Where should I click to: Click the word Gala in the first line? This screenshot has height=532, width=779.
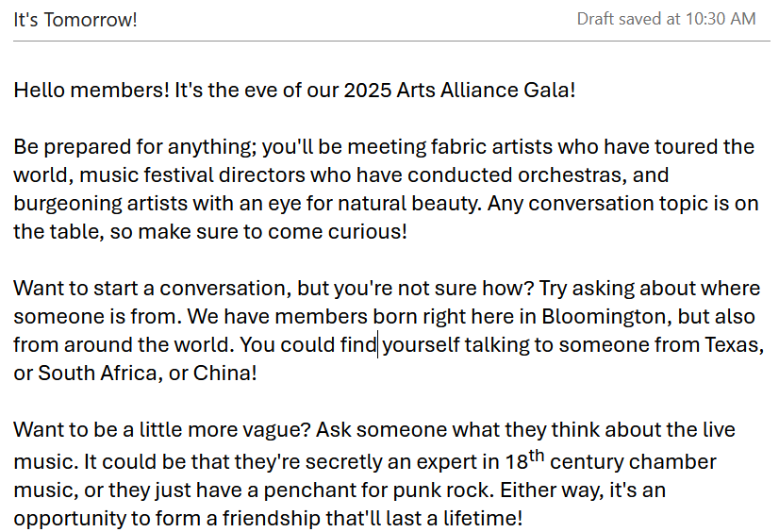pyautogui.click(x=549, y=91)
